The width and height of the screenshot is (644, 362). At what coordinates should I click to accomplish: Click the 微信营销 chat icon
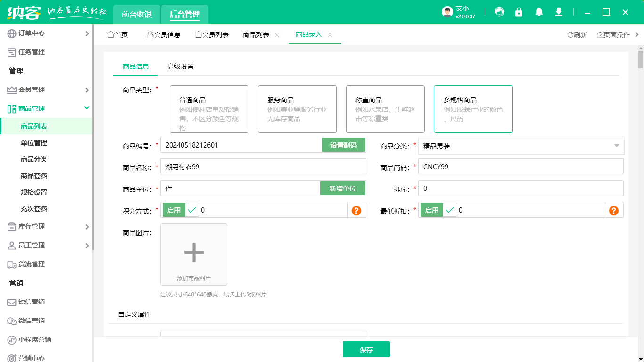12,321
